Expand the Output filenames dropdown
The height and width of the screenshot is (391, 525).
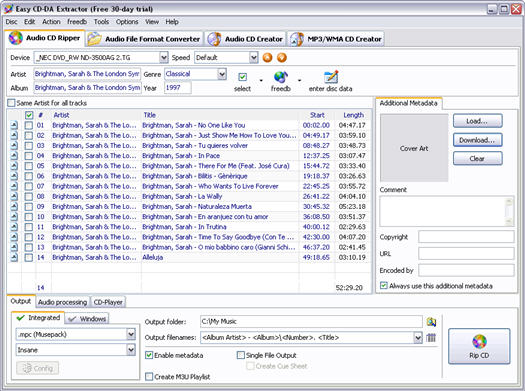pos(418,337)
